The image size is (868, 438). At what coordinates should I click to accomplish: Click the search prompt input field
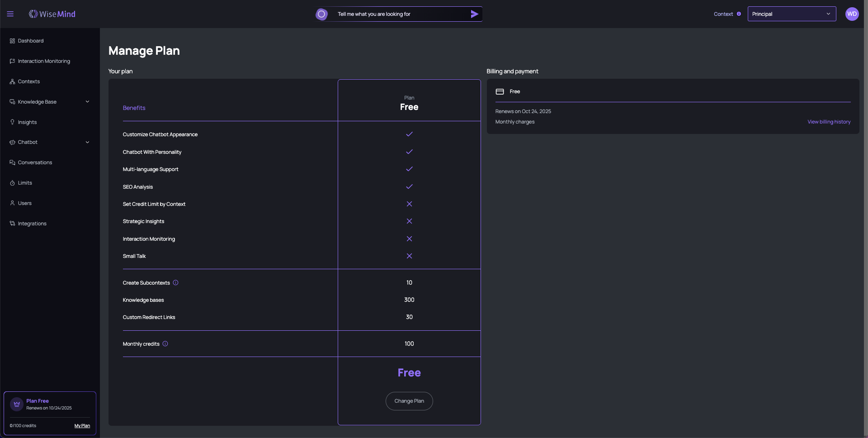click(400, 14)
